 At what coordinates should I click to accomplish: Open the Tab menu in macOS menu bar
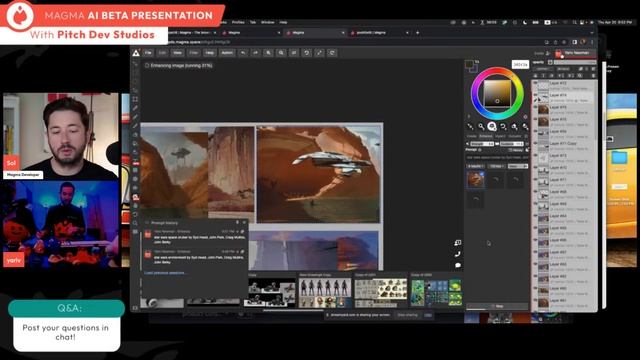click(x=253, y=22)
